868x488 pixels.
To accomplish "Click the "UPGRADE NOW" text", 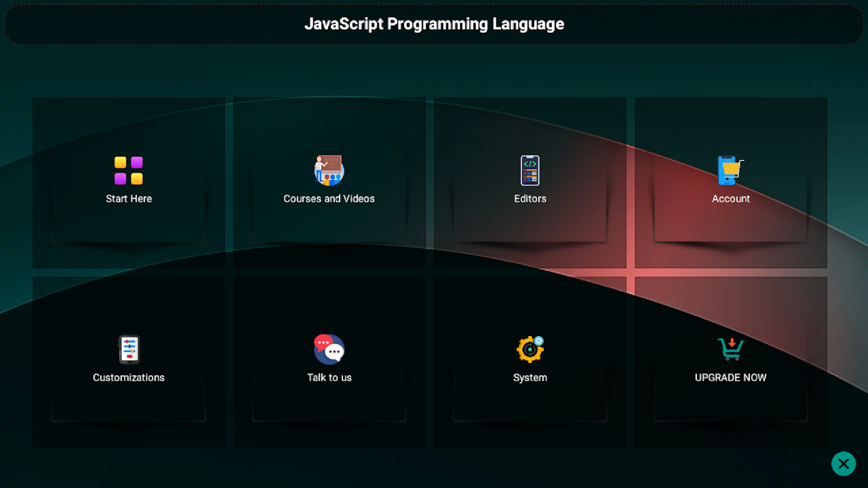I will pyautogui.click(x=731, y=378).
